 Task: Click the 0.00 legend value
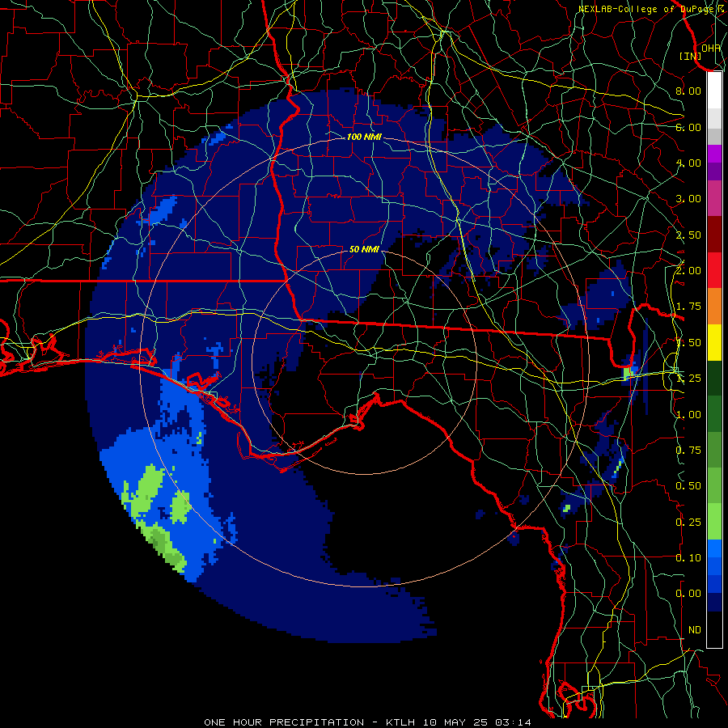pos(688,594)
